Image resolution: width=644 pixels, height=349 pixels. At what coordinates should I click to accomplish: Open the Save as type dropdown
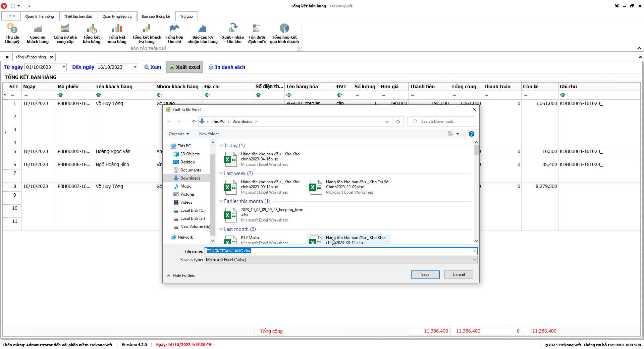341,260
